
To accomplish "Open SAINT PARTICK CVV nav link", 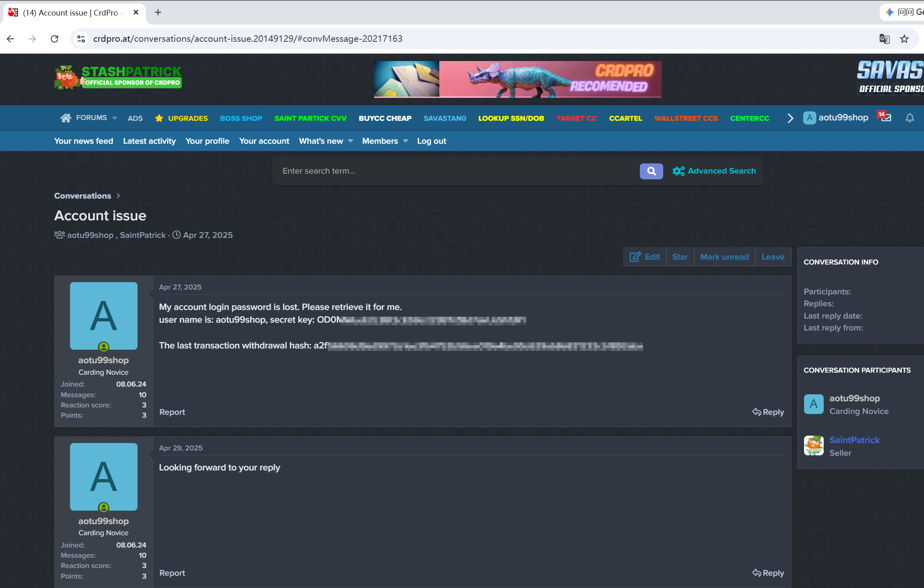I will coord(310,118).
